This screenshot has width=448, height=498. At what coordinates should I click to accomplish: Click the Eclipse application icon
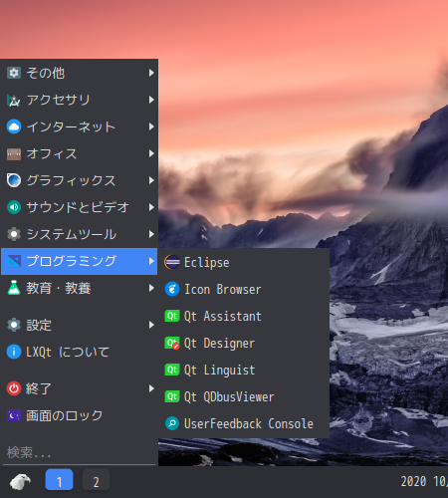point(172,262)
